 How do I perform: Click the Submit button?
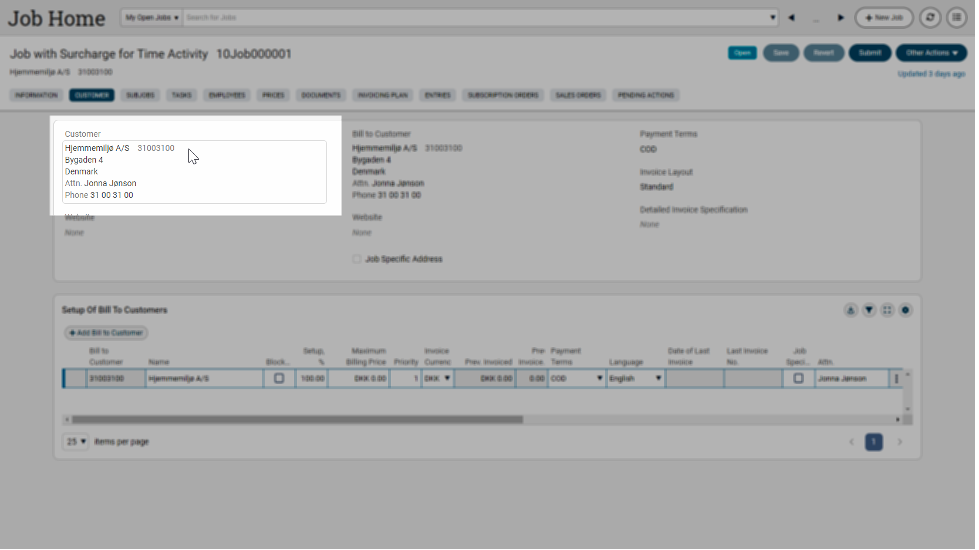click(869, 53)
